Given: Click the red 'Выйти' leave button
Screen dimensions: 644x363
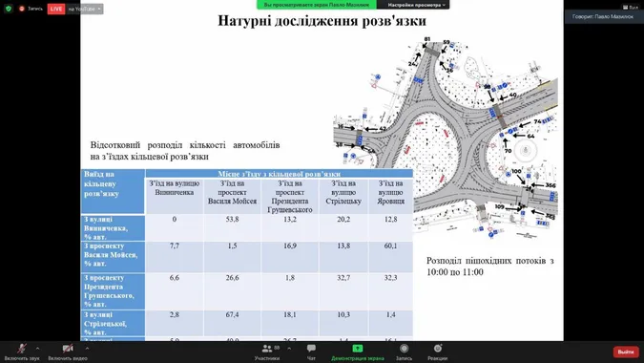Looking at the screenshot, I should tap(626, 352).
